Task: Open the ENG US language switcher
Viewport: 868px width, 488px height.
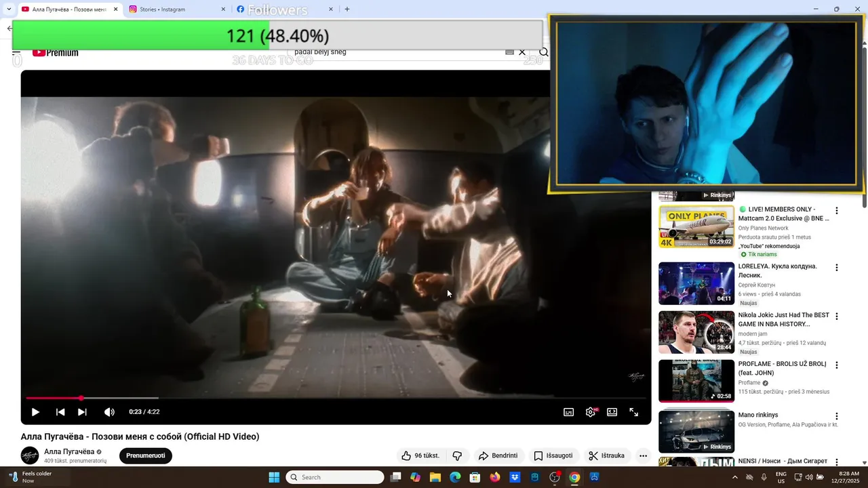Action: tap(781, 477)
